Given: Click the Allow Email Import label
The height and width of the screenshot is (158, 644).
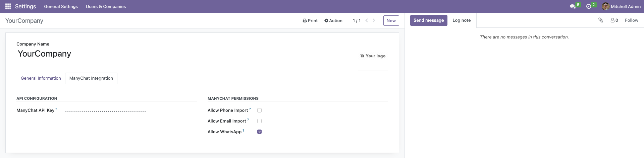Looking at the screenshot, I should click(227, 121).
